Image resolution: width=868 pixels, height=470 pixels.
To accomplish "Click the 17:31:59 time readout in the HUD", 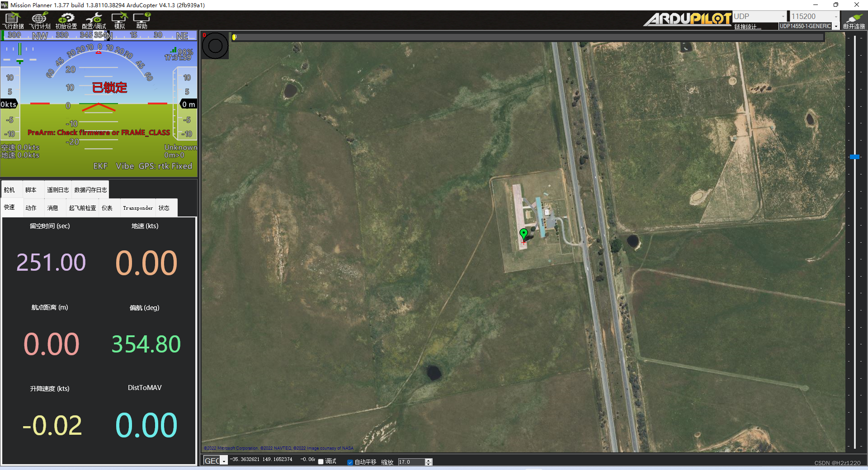I will [178, 58].
